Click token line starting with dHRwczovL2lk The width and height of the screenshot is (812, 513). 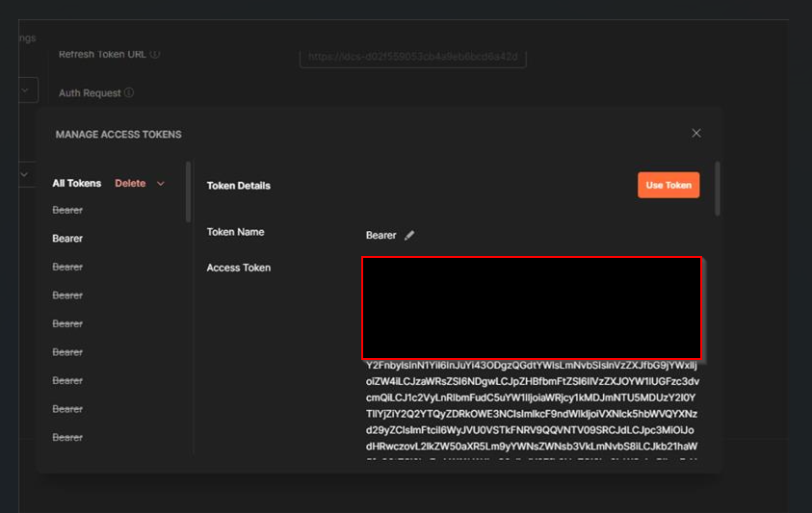(x=532, y=447)
